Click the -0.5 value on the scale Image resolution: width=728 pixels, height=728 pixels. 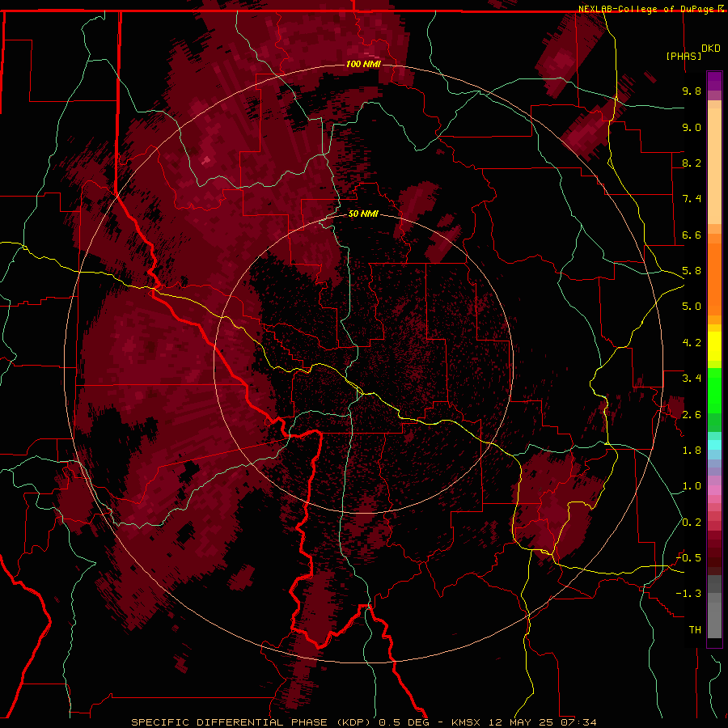coord(688,558)
